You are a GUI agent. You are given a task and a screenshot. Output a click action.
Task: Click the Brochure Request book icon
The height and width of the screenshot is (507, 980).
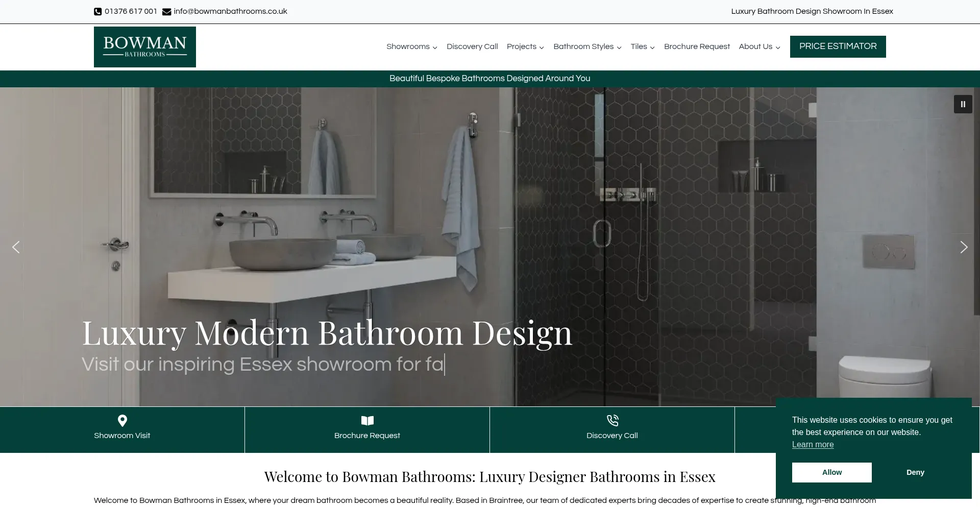pos(367,421)
